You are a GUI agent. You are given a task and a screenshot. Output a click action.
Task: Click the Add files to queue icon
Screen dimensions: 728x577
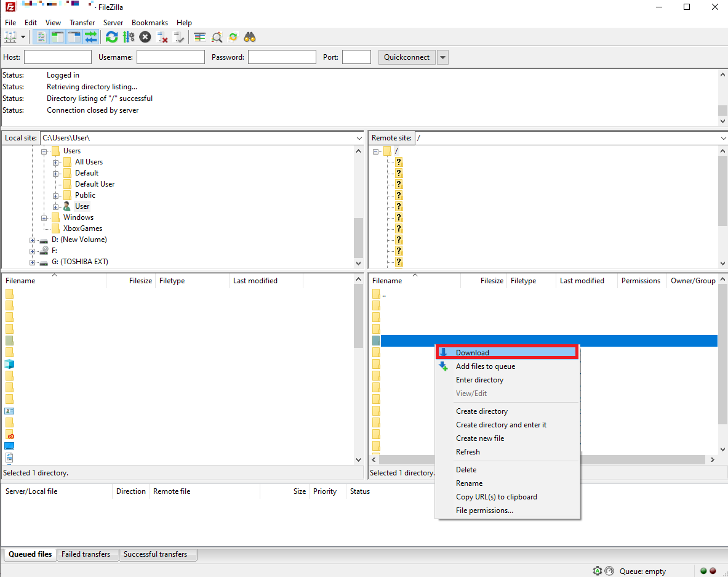(444, 366)
